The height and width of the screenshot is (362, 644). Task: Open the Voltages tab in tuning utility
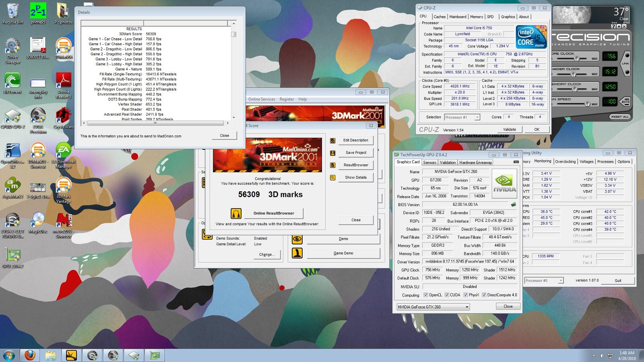point(586,162)
